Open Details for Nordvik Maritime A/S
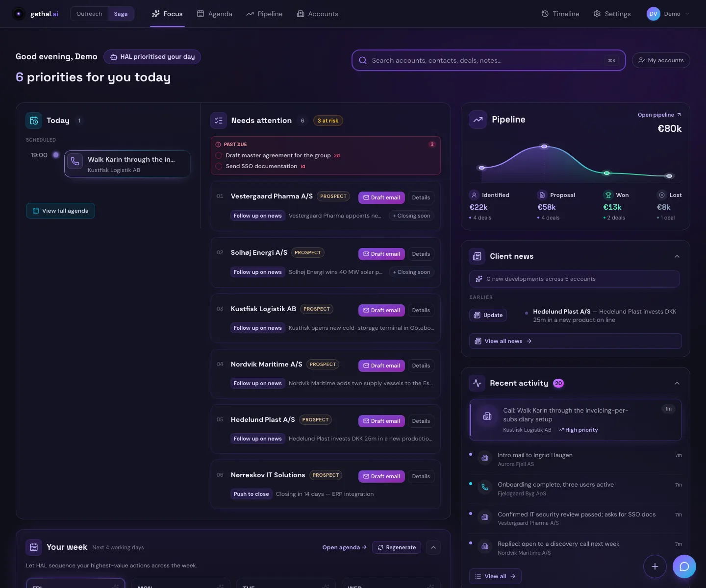 point(421,366)
